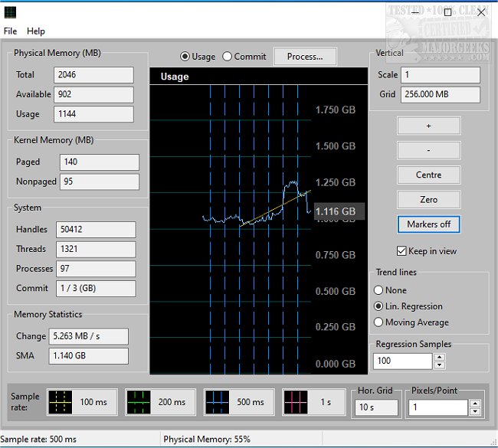498x448 pixels.
Task: Select the blue 500 ms sample rate icon
Action: [x=218, y=402]
